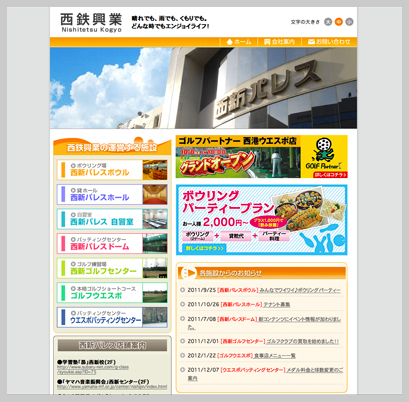Screen dimensions: 409x402
Task: Open the 西新パレスボウル bowling facility banner
Action: tap(112, 170)
